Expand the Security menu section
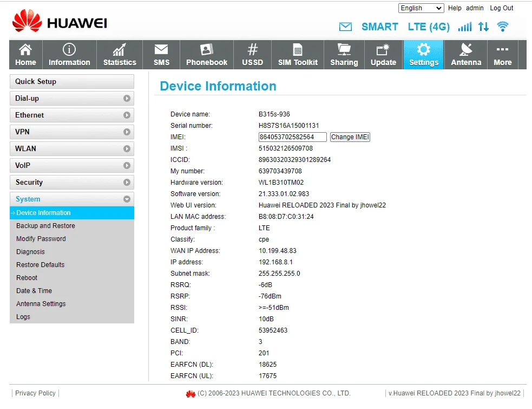This screenshot has width=532, height=409. point(72,183)
